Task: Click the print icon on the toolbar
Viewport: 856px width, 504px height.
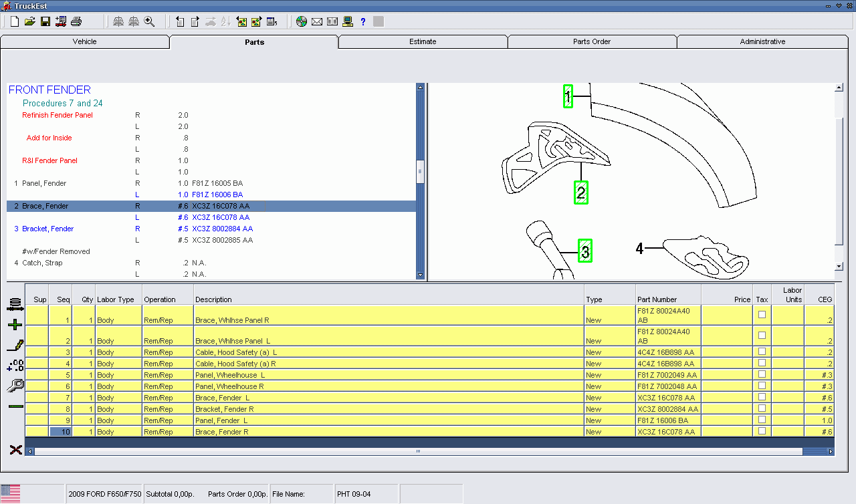Action: (76, 21)
